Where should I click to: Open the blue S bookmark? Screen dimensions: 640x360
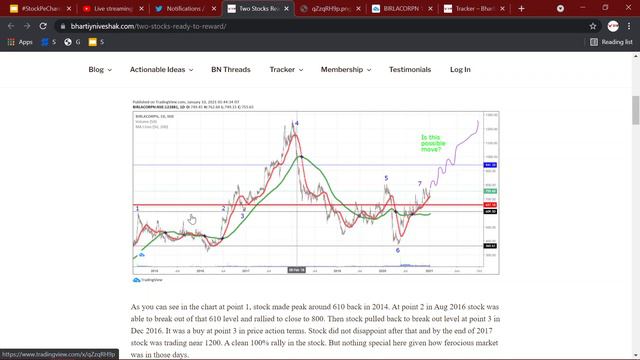[49, 42]
